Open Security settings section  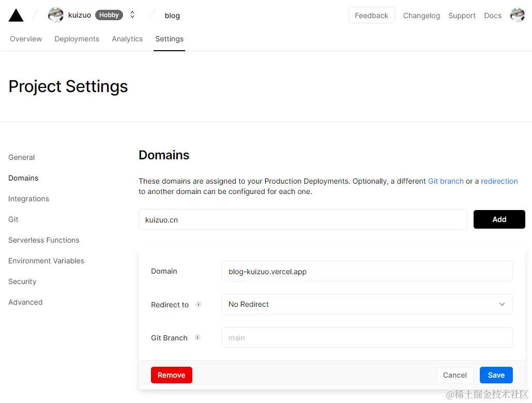pos(22,281)
